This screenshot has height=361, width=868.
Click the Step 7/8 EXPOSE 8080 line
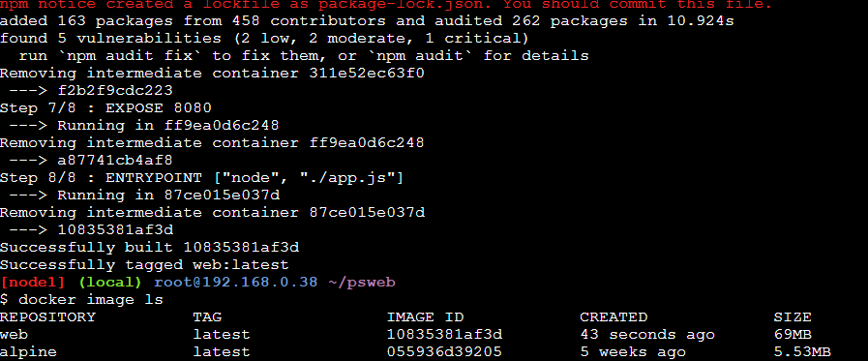[105, 108]
